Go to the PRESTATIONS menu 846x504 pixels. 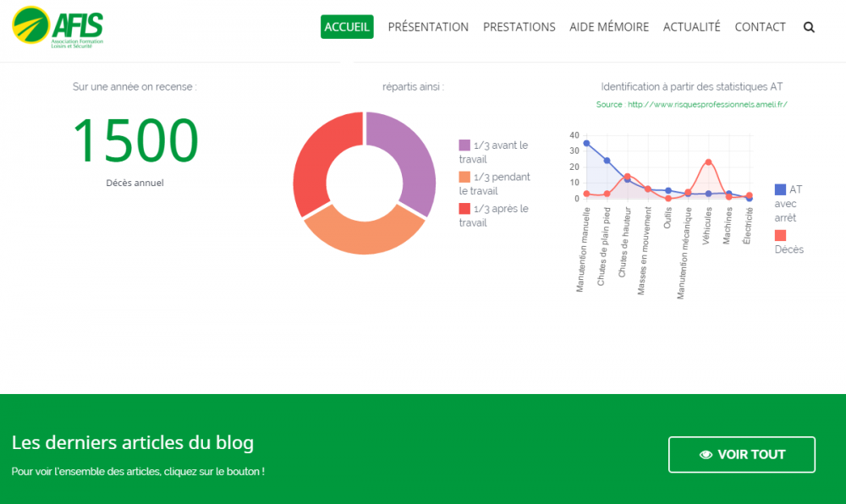[519, 27]
